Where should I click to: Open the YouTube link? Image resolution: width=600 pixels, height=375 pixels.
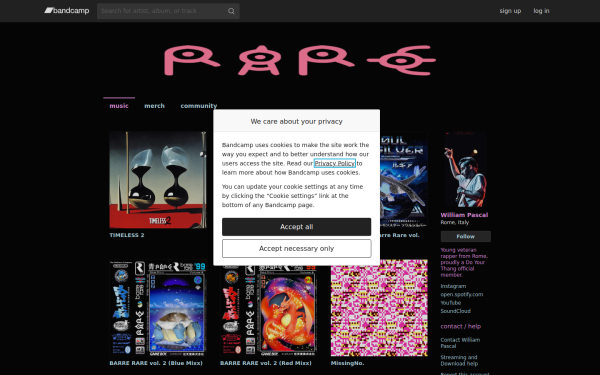(450, 303)
